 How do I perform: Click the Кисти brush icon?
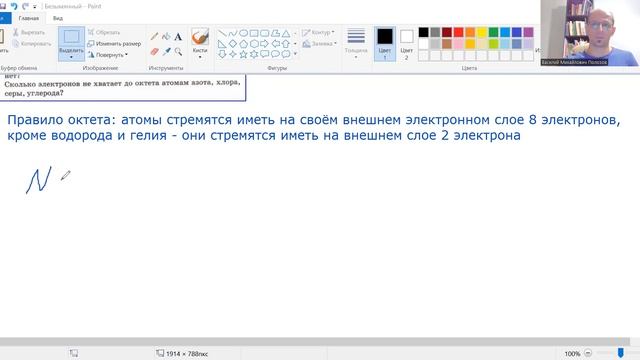(200, 37)
